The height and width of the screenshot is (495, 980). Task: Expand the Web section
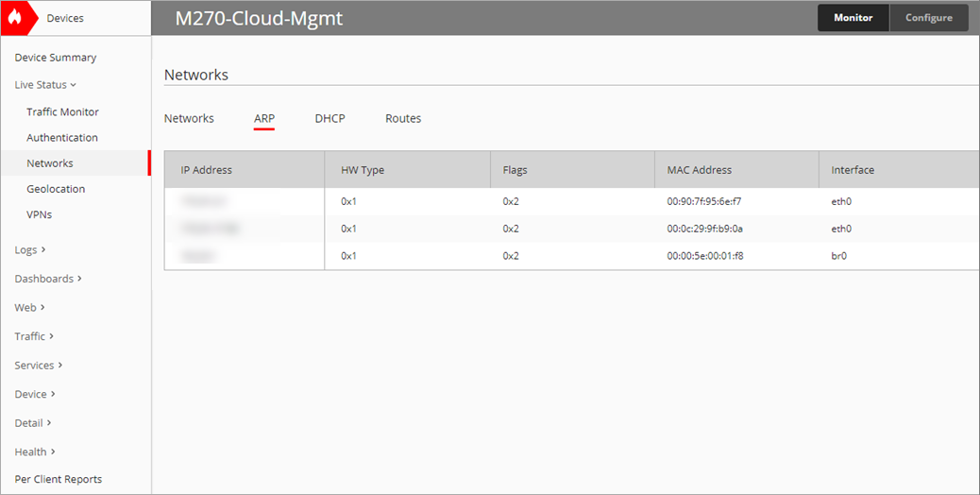point(29,307)
